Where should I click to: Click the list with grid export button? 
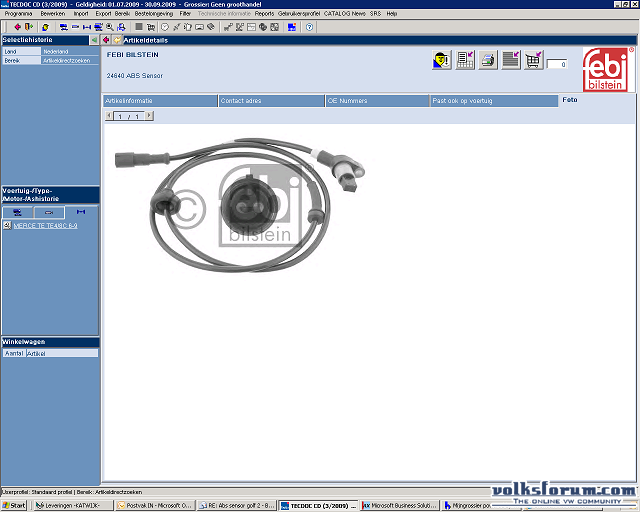pyautogui.click(x=465, y=60)
